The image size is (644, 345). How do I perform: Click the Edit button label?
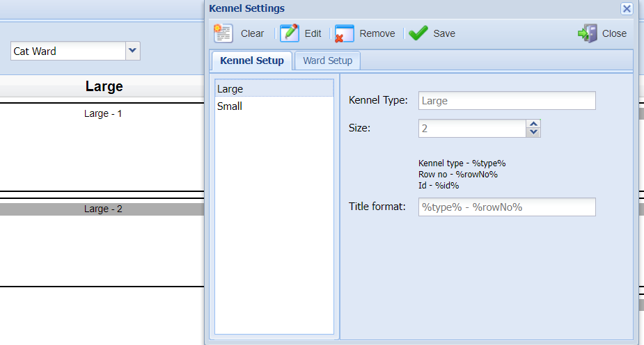pyautogui.click(x=313, y=33)
